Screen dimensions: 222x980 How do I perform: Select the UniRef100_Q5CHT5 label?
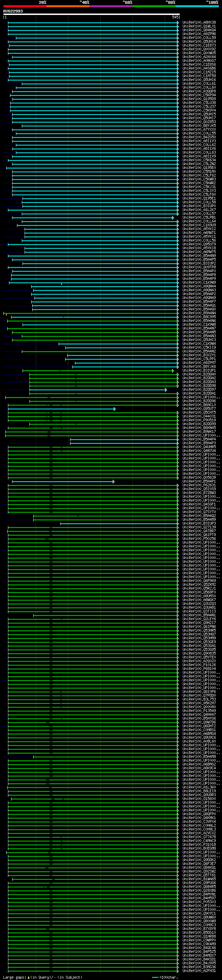pos(199,413)
